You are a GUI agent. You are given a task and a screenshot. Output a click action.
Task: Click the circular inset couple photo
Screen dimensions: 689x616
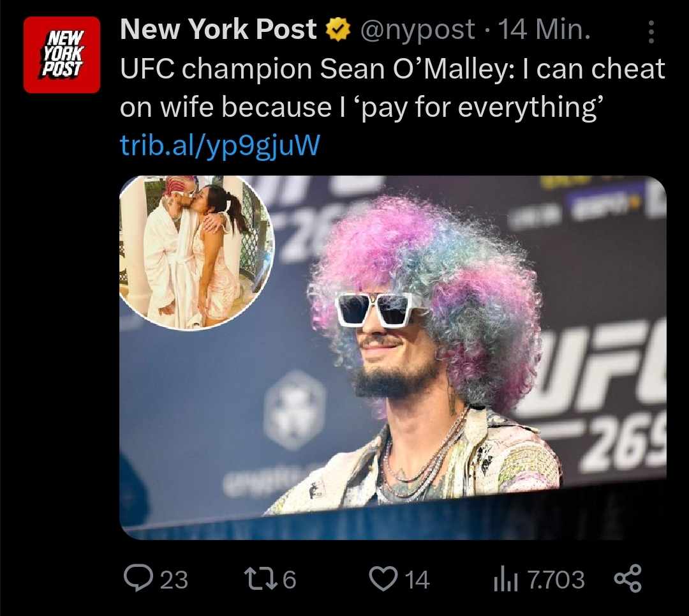coord(196,252)
